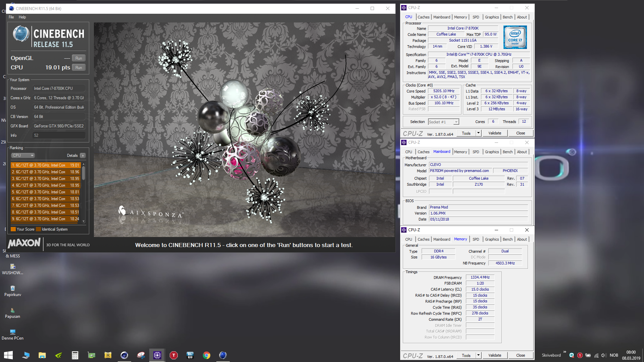Click the red tray icon showing 1
The image size is (644, 362).
[580, 355]
